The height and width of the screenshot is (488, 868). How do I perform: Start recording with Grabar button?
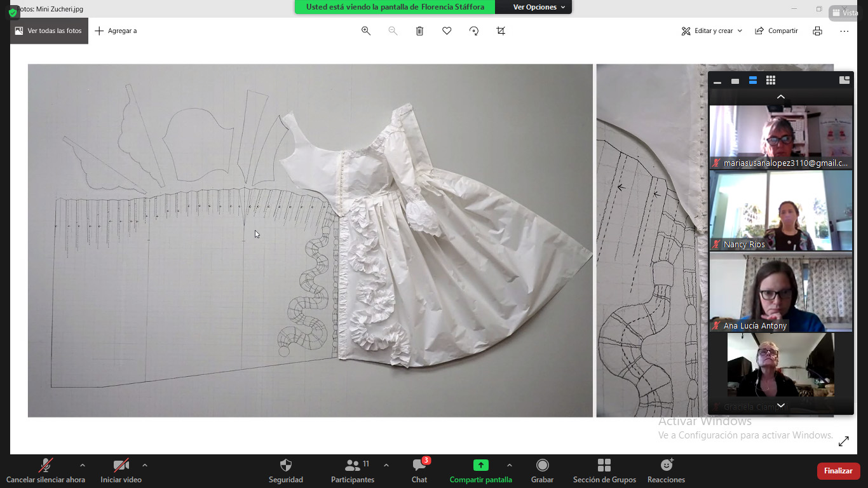542,470
